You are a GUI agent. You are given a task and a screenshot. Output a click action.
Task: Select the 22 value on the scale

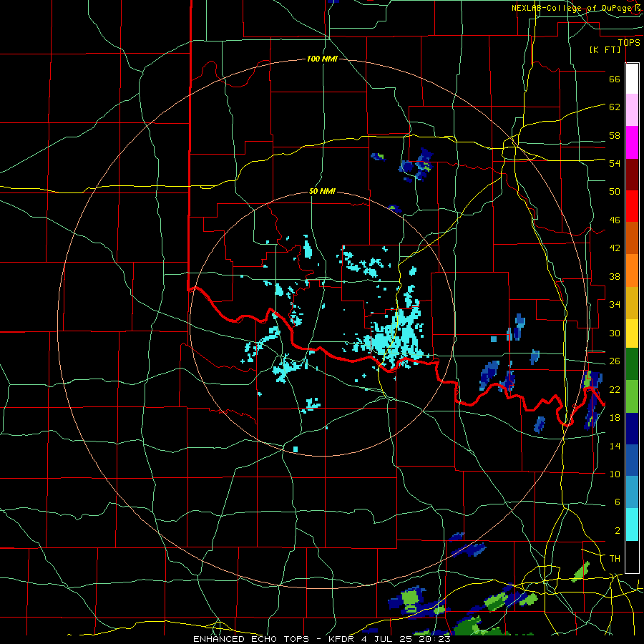615,389
